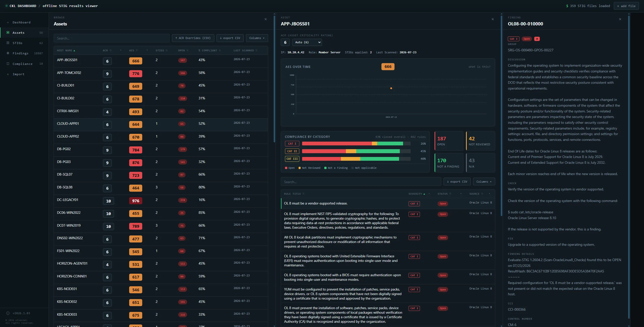Click the Status column sort icon

point(450,194)
